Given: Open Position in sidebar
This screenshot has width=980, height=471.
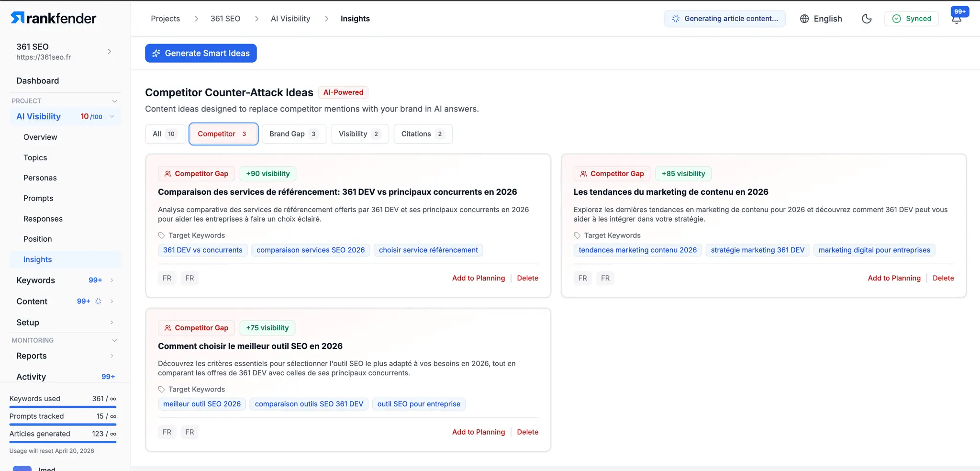Looking at the screenshot, I should click(x=38, y=239).
